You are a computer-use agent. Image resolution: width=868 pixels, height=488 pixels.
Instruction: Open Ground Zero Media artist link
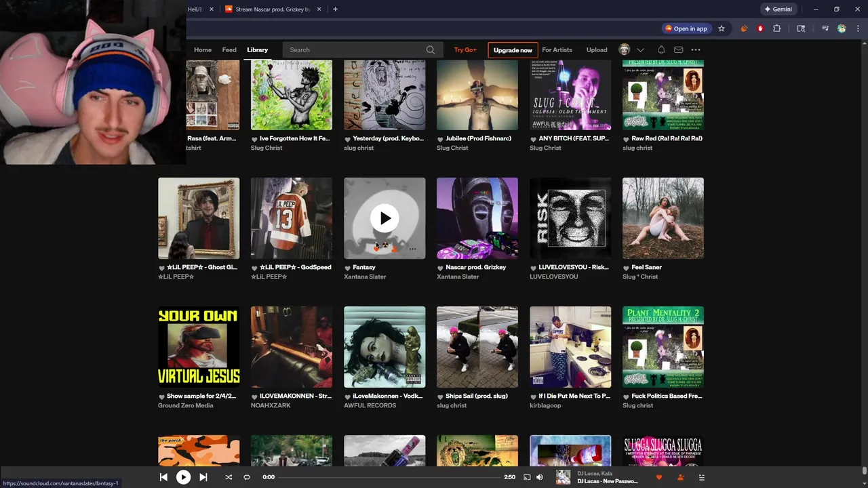(186, 405)
